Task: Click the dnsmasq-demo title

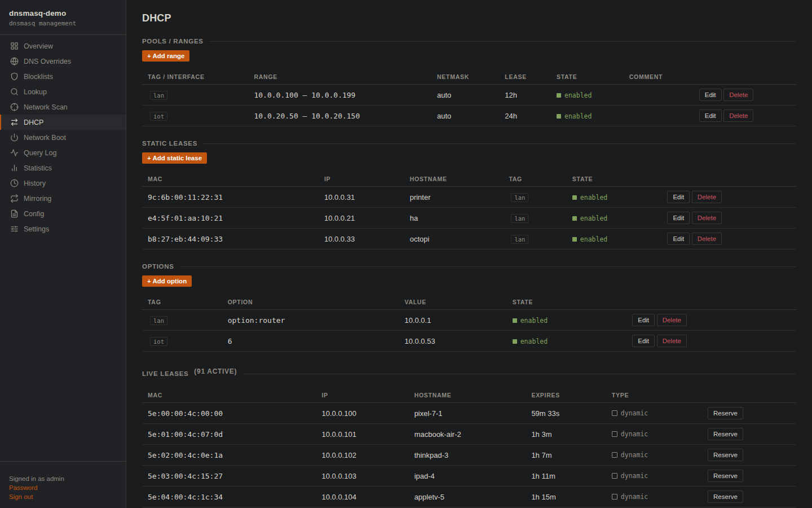Action: click(x=37, y=13)
